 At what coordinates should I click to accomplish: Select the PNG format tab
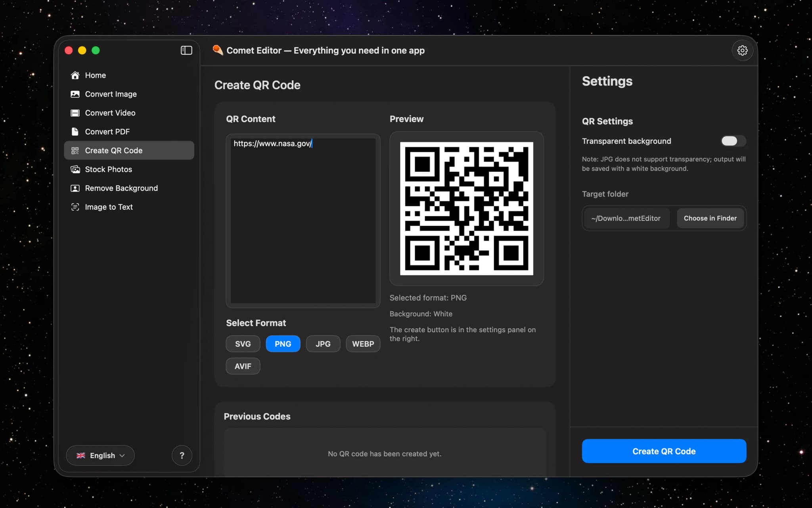click(x=283, y=344)
